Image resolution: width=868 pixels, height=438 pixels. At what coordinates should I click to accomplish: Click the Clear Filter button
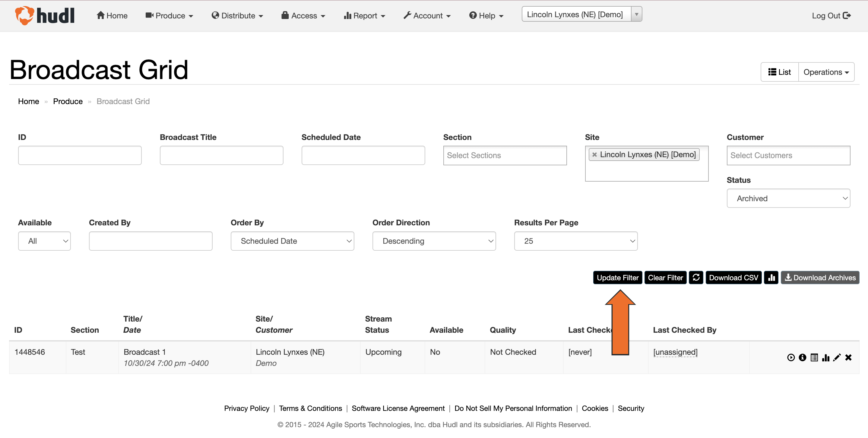(666, 278)
